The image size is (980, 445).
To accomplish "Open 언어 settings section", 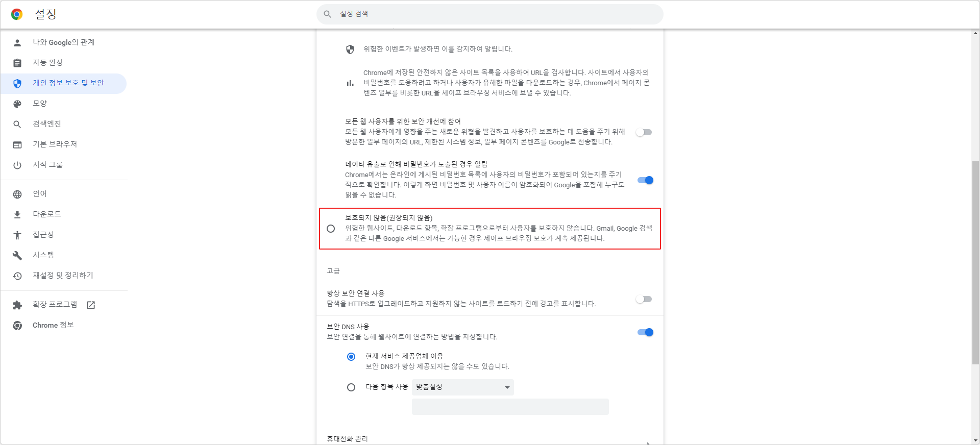I will pos(64,194).
